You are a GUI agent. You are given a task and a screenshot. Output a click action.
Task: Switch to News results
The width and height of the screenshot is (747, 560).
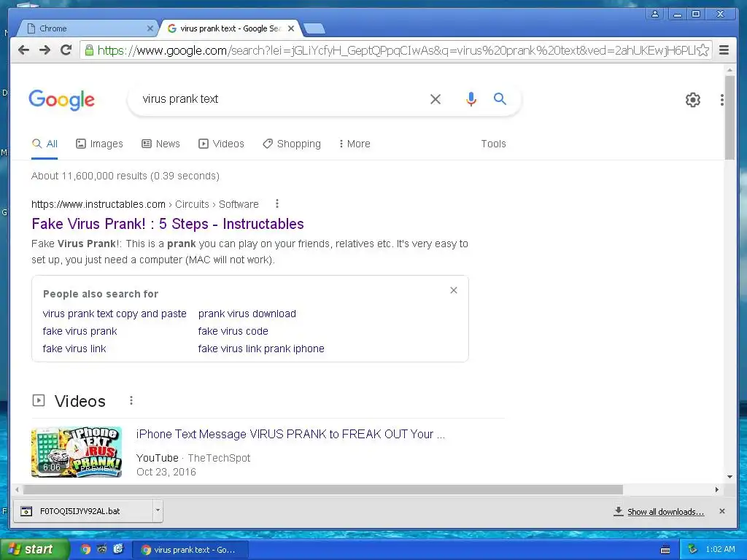coord(161,144)
